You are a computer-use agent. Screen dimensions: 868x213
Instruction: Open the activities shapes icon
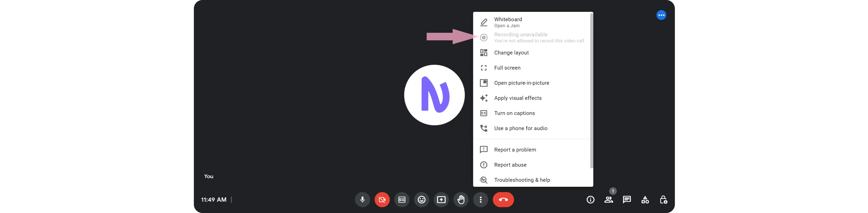coord(645,199)
